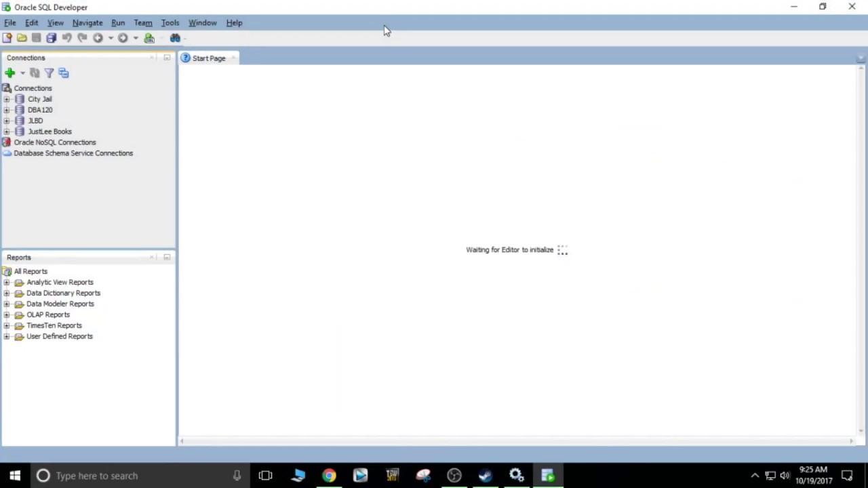Expand OLAP Reports folder
The width and height of the screenshot is (868, 488).
7,314
